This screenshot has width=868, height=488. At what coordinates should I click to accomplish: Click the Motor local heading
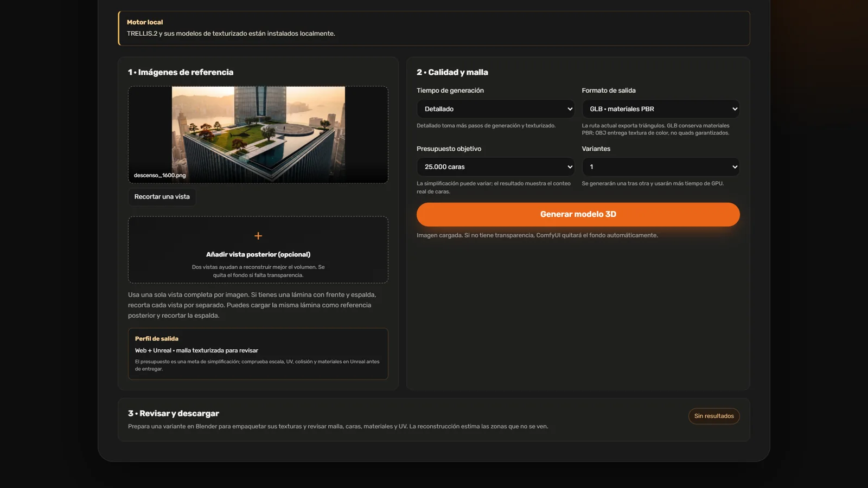click(145, 22)
